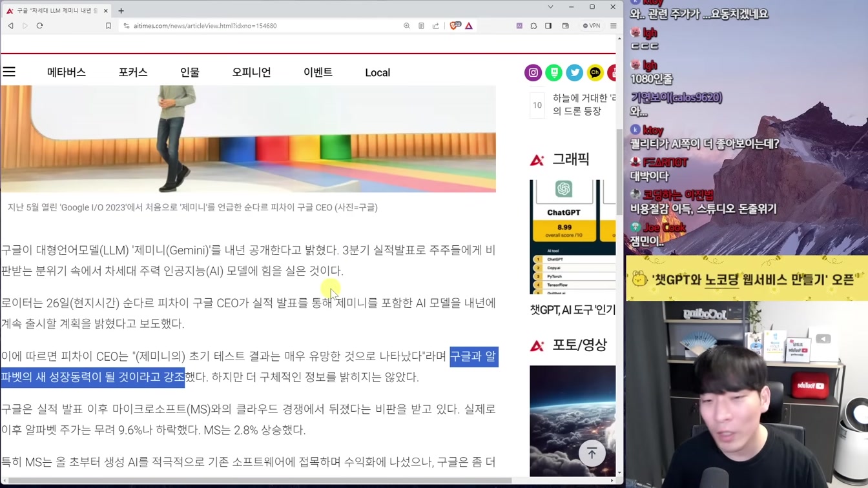
Task: Open the Brave Wallet icon
Action: coord(565,26)
